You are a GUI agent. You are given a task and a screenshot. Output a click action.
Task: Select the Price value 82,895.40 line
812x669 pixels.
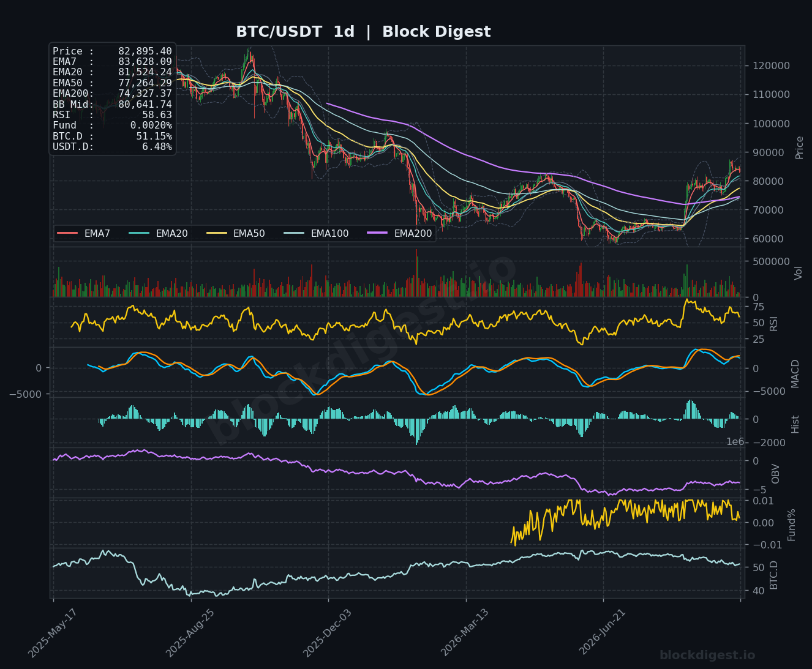click(112, 51)
